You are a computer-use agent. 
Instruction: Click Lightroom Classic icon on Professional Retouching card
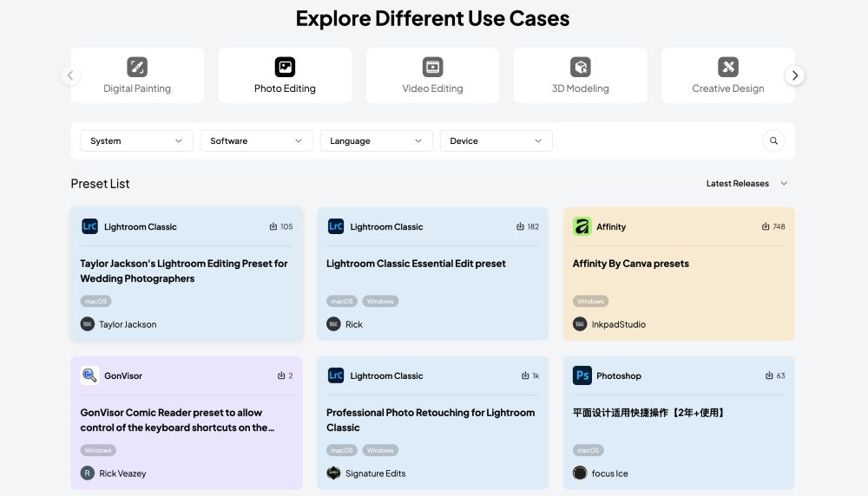point(335,375)
